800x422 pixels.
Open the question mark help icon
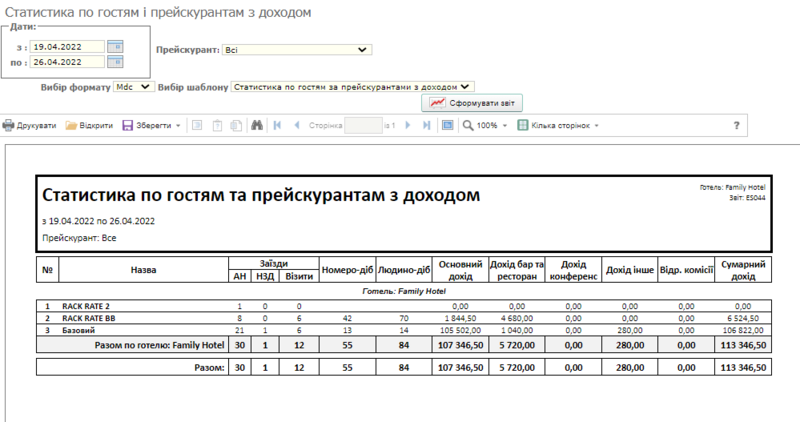coord(737,126)
